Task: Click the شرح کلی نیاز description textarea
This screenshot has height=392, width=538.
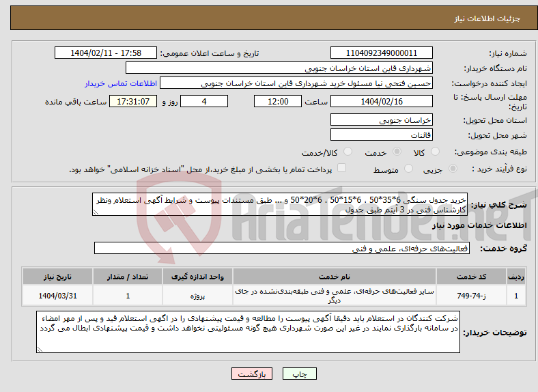Action: [x=280, y=204]
